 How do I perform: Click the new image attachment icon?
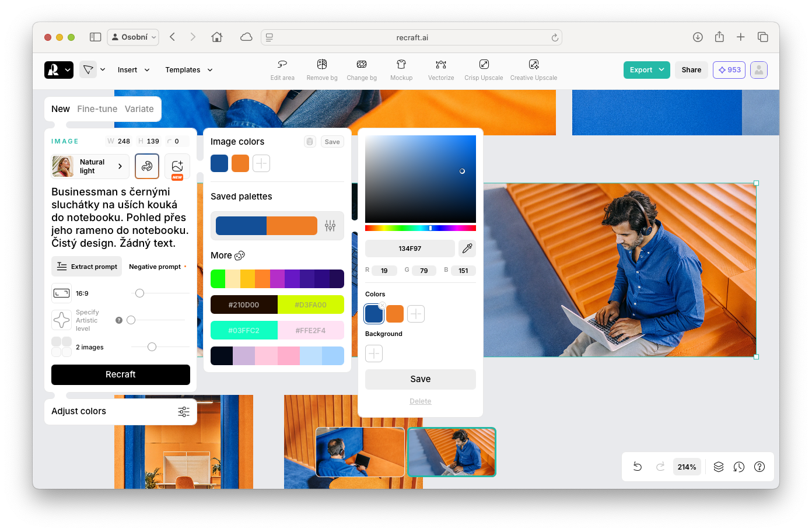click(177, 167)
